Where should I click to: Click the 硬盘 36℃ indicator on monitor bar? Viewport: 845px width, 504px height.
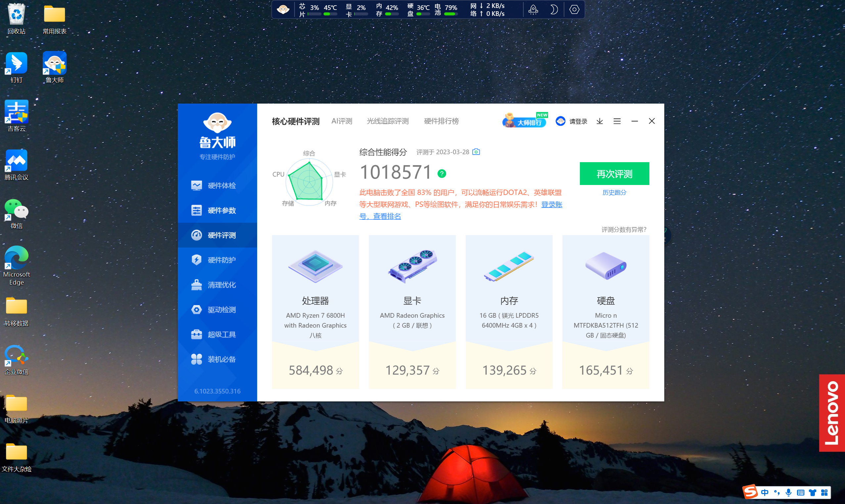[x=418, y=10]
